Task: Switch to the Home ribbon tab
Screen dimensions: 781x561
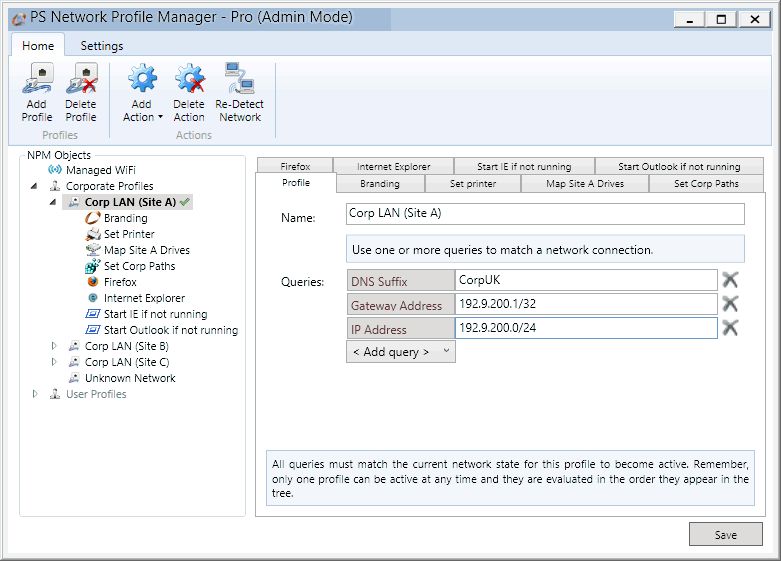Action: [38, 46]
